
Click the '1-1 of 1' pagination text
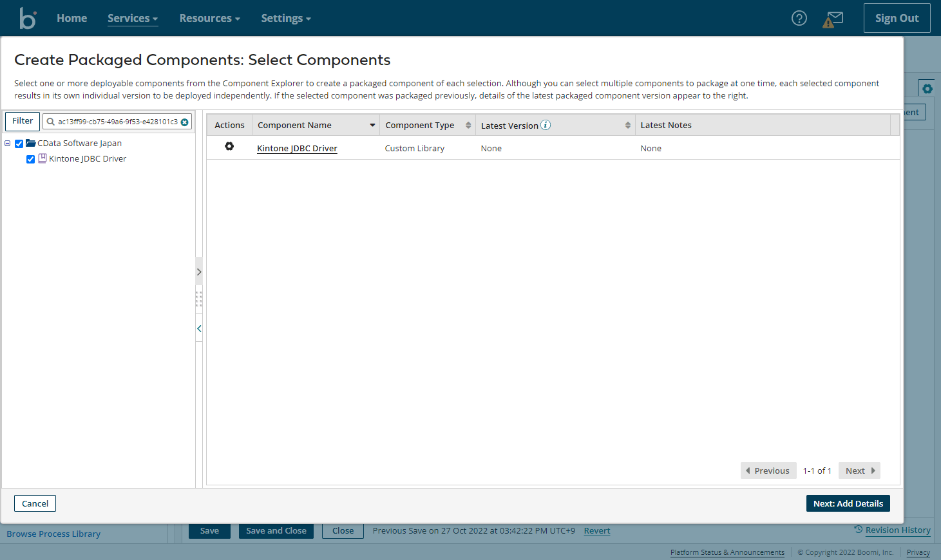817,471
